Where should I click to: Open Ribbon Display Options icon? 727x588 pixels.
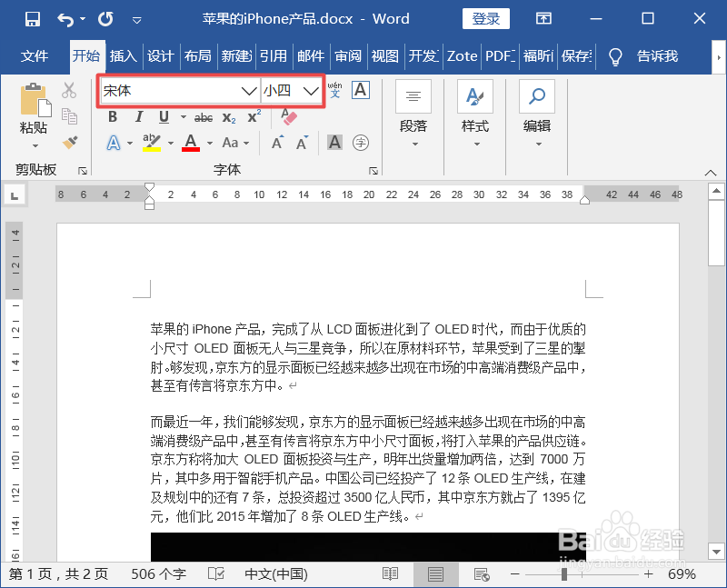coord(543,18)
